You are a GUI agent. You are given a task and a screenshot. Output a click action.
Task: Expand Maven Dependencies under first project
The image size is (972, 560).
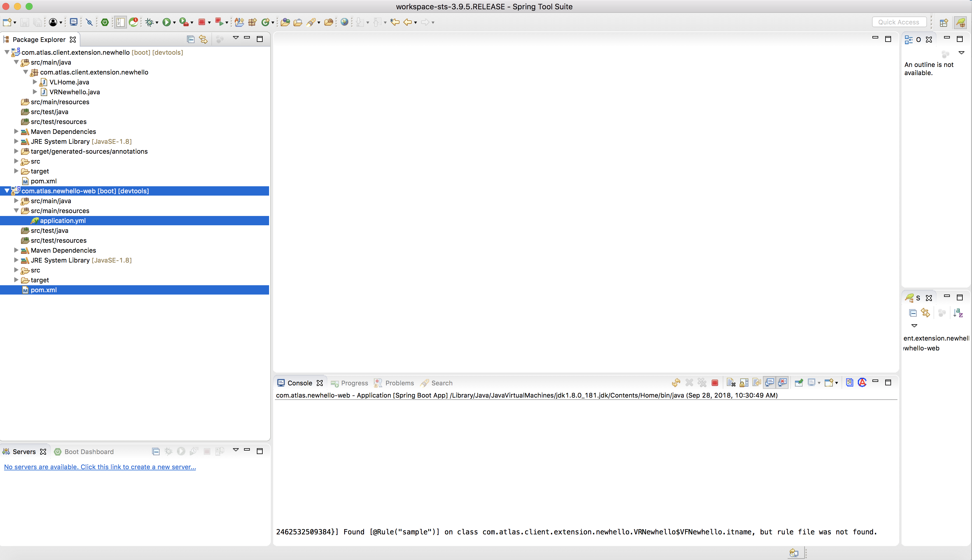(16, 131)
